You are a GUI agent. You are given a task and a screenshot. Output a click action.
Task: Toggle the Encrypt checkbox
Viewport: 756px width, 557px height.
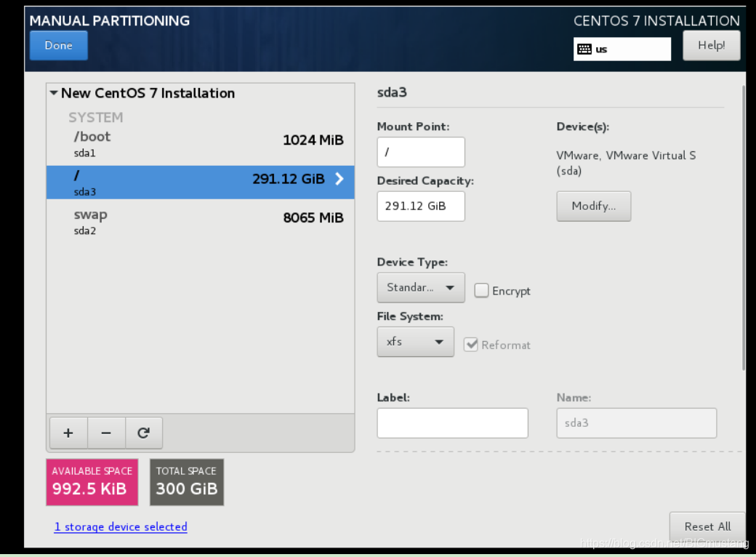tap(481, 290)
